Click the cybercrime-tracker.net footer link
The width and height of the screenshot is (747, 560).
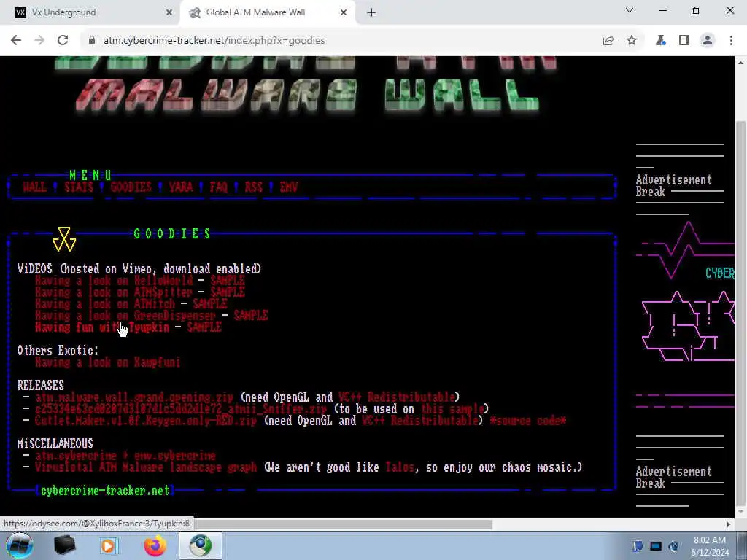pos(105,491)
